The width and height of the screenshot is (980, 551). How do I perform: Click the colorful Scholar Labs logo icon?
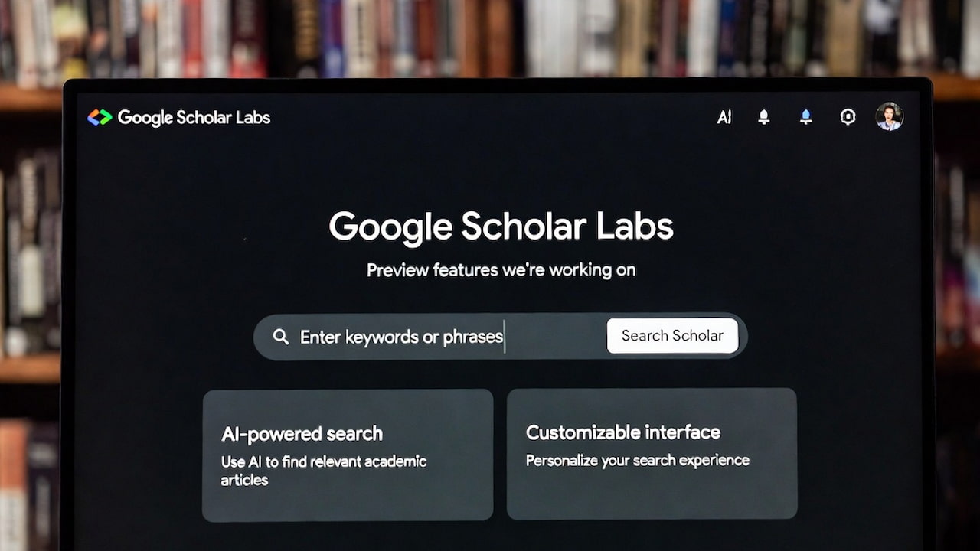coord(100,117)
